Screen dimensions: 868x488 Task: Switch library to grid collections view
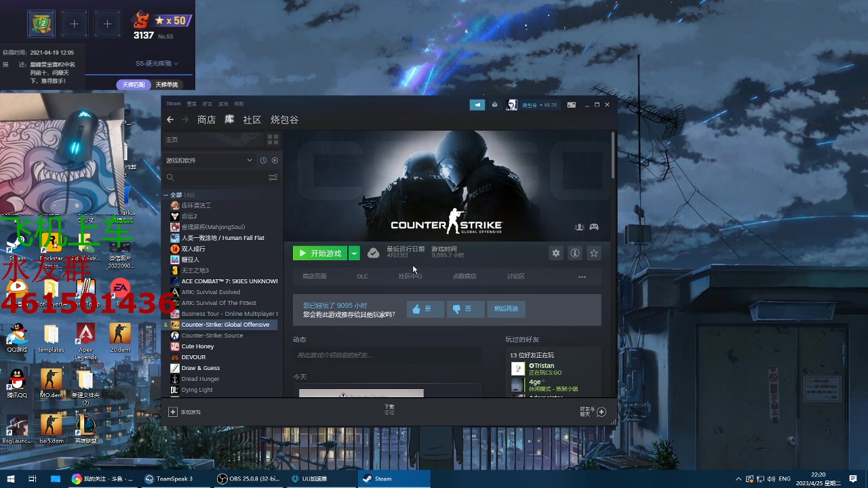click(x=273, y=140)
